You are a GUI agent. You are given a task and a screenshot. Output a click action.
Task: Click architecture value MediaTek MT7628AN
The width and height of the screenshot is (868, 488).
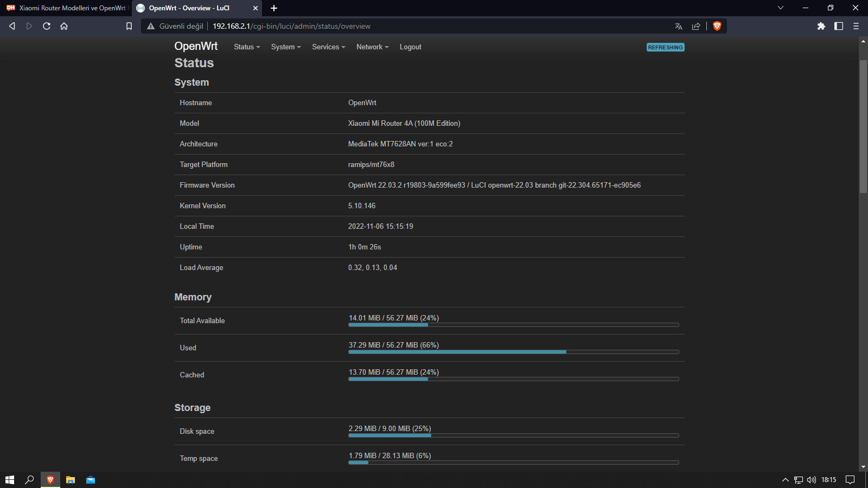[400, 144]
